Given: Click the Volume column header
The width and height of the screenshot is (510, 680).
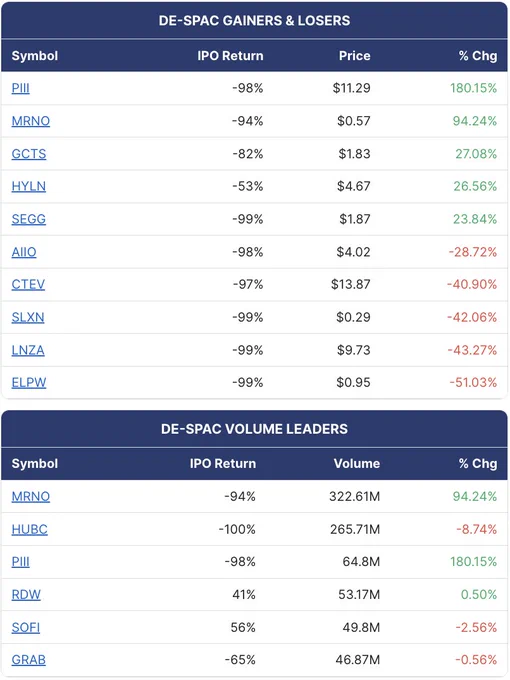Looking at the screenshot, I should point(356,464).
